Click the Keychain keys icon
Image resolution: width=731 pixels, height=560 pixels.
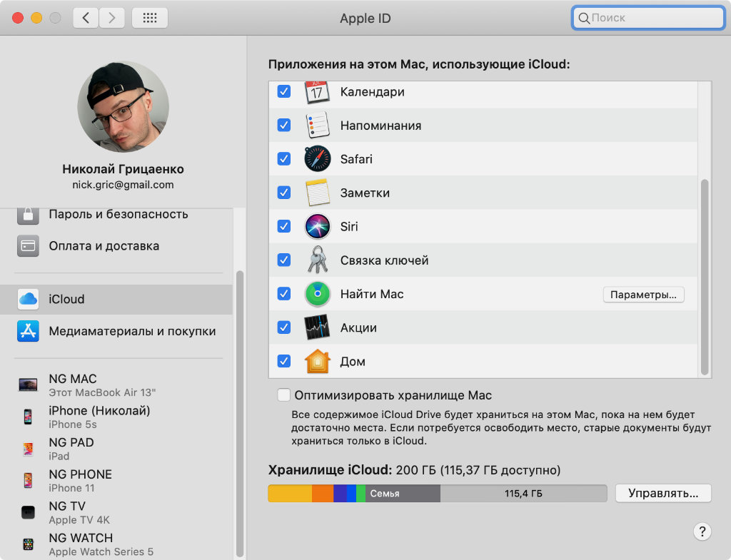[x=318, y=260]
